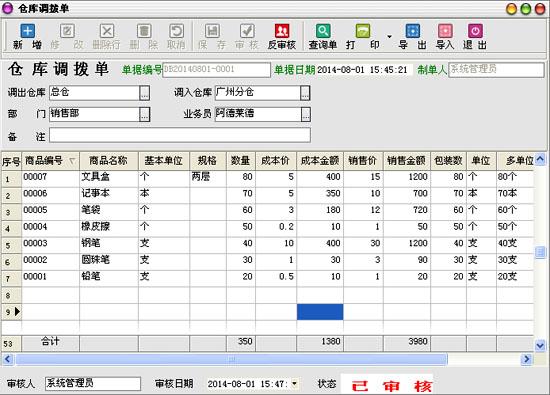Click the total quantity cell 350

(x=241, y=343)
